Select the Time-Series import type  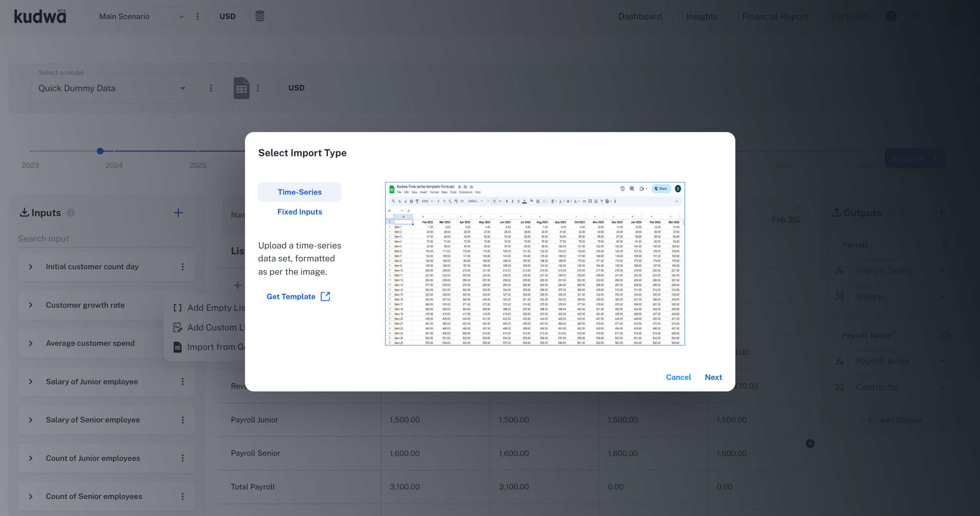pyautogui.click(x=299, y=192)
